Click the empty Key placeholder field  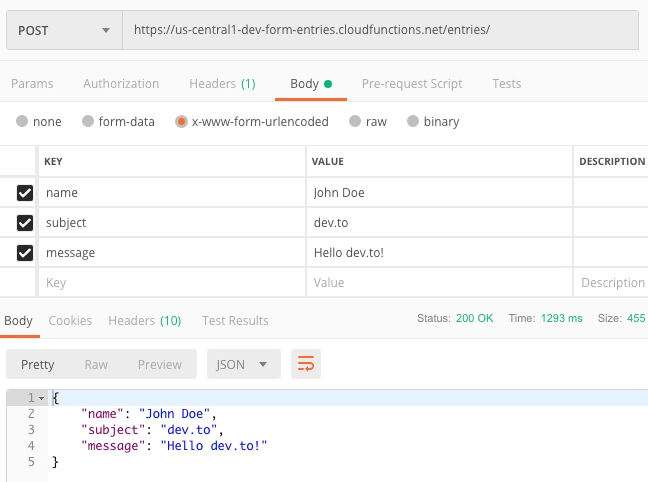(x=172, y=283)
